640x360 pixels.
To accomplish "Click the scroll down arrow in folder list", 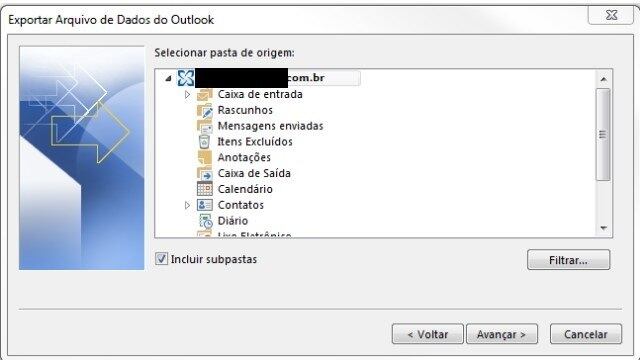I will point(603,228).
